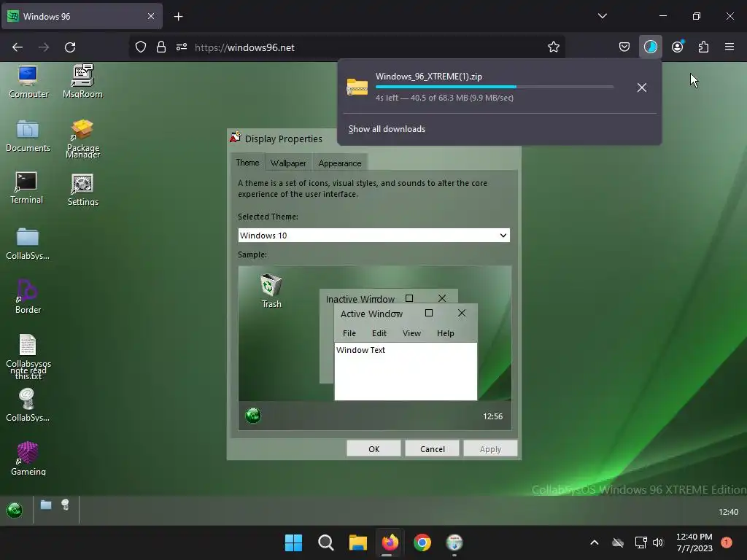Click the Trash icon in theme sample
The height and width of the screenshot is (560, 747).
[271, 291]
